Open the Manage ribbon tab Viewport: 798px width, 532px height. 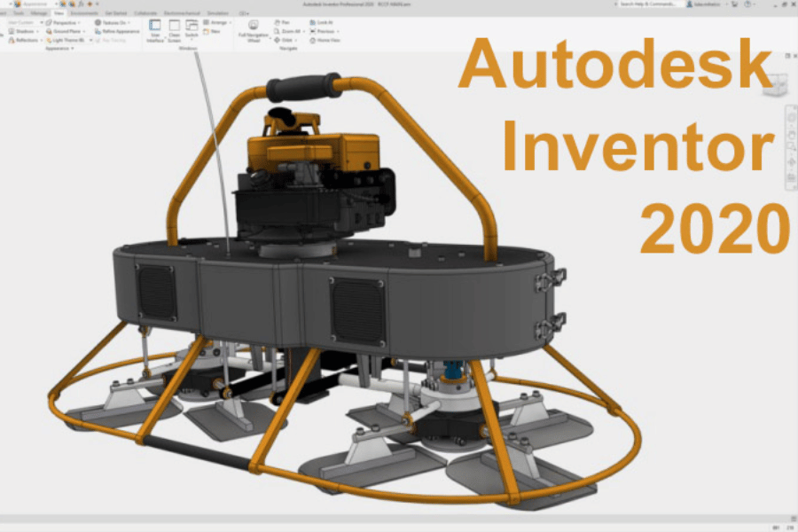click(40, 13)
